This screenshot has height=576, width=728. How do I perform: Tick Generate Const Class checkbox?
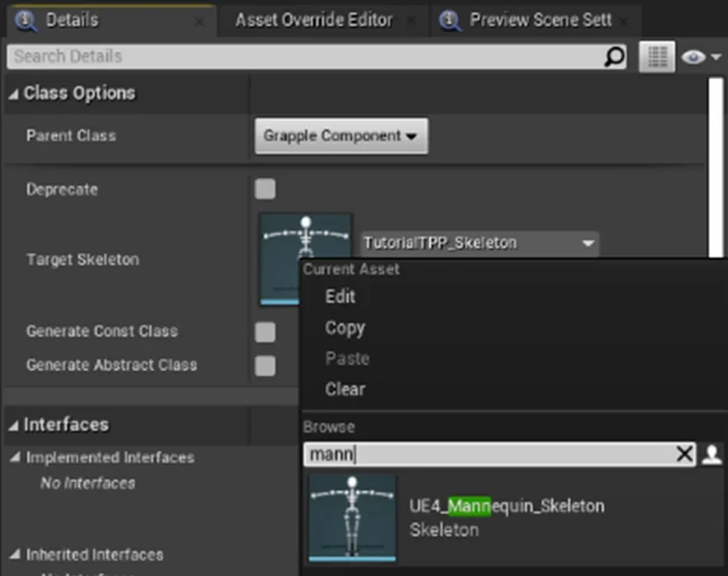(265, 332)
